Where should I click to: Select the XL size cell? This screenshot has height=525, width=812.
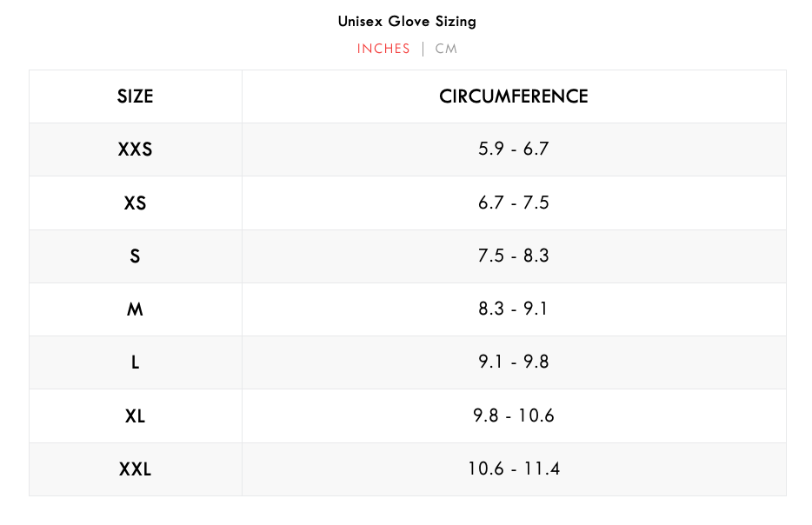(135, 416)
